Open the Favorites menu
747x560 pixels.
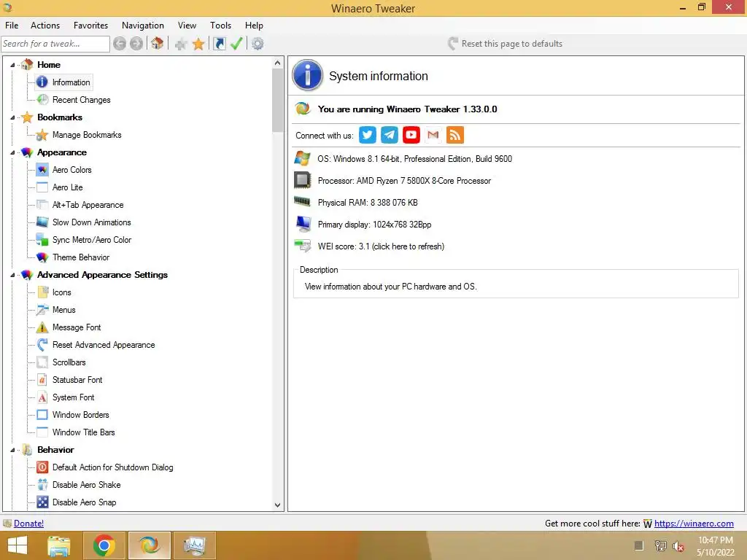pyautogui.click(x=90, y=26)
